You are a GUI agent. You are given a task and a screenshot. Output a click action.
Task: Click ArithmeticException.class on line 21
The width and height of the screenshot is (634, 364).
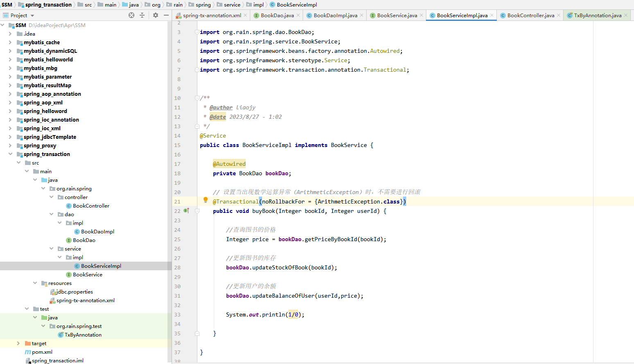[x=359, y=201]
